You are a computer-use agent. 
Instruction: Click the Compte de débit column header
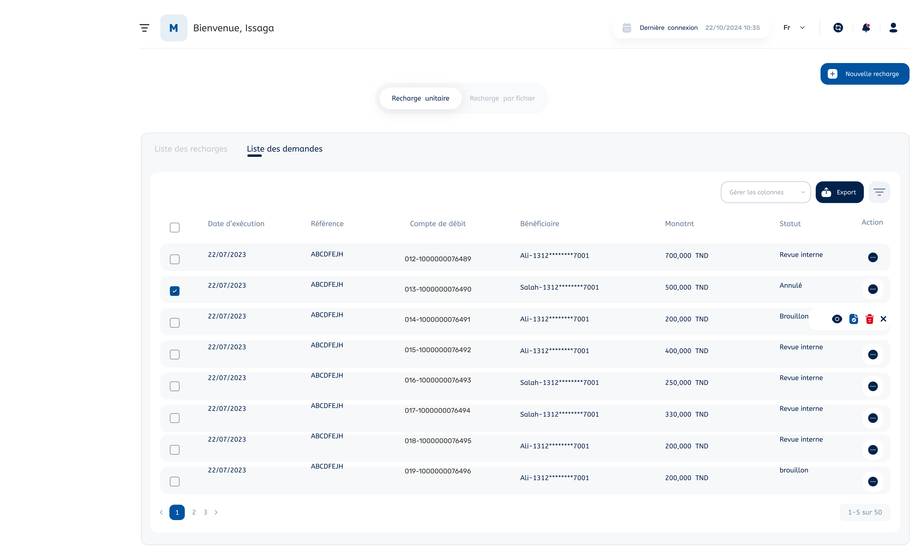click(438, 224)
